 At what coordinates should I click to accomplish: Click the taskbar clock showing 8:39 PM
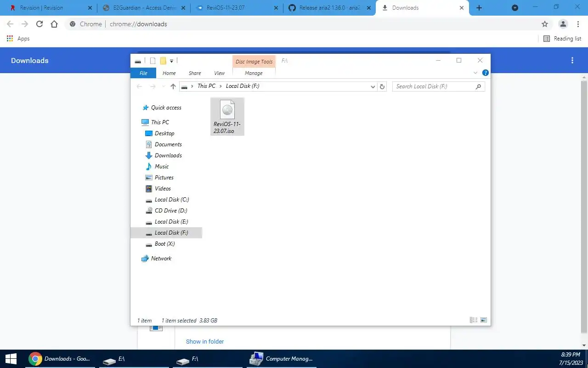[572, 359]
